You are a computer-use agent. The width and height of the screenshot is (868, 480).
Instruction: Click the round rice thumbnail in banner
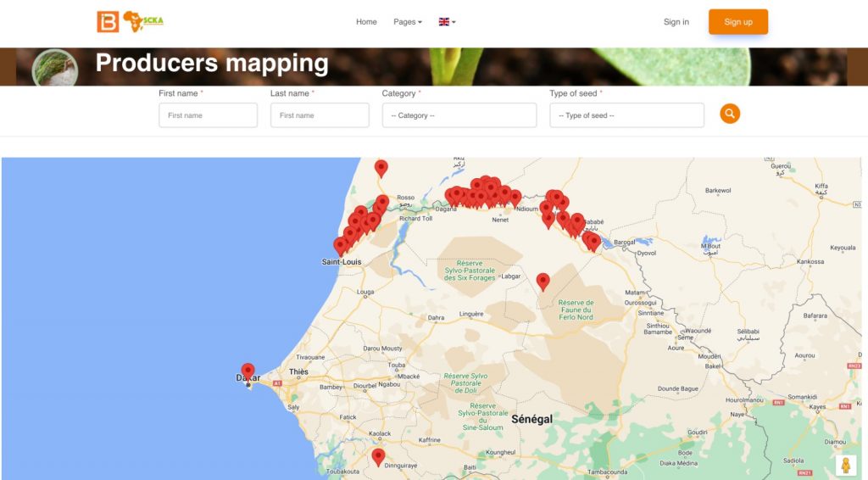coord(55,68)
